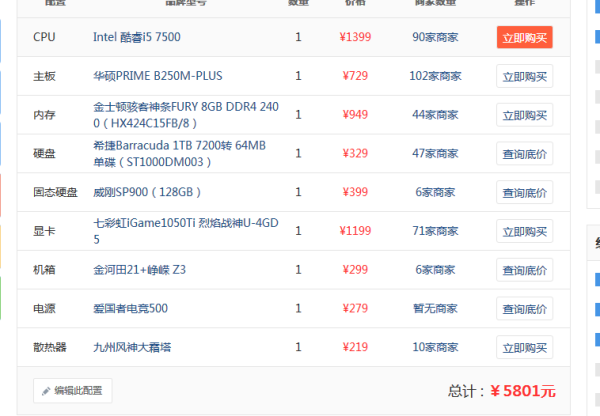Click 查询底价 for 硬盘 希捷Barracuda row

524,153
